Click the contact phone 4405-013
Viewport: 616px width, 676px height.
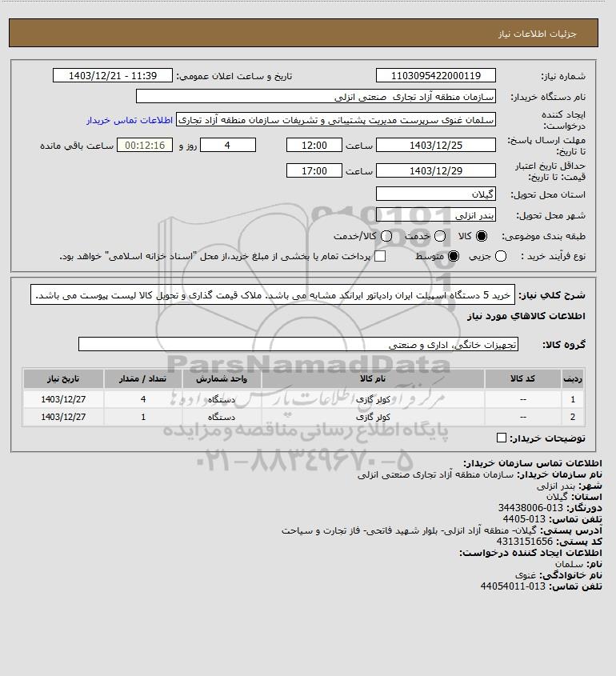coord(524,519)
